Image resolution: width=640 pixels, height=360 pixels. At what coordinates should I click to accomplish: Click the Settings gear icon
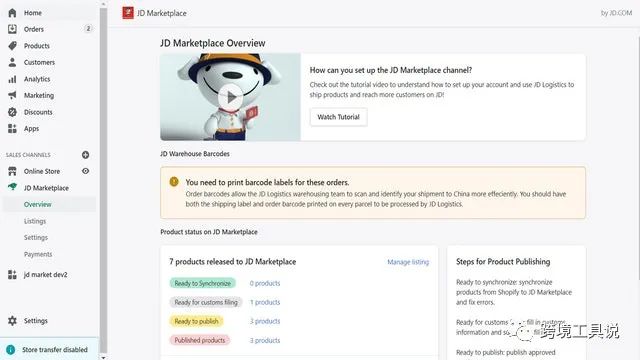pos(12,321)
